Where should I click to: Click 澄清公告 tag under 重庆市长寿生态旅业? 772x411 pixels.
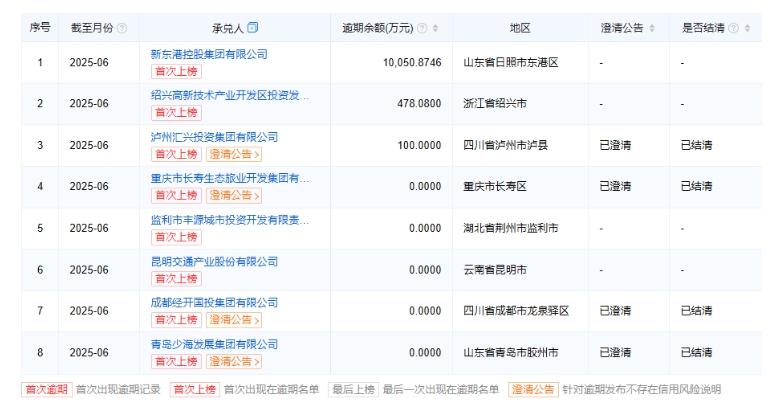click(x=234, y=196)
